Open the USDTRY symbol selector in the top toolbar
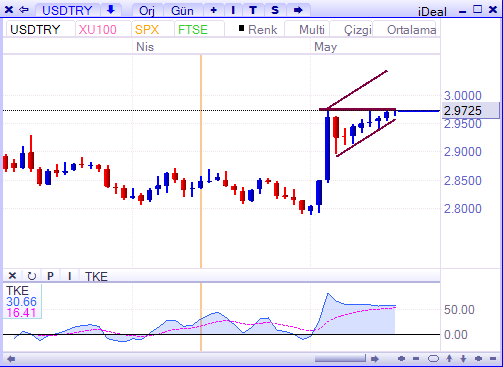The image size is (503, 367). [x=67, y=10]
